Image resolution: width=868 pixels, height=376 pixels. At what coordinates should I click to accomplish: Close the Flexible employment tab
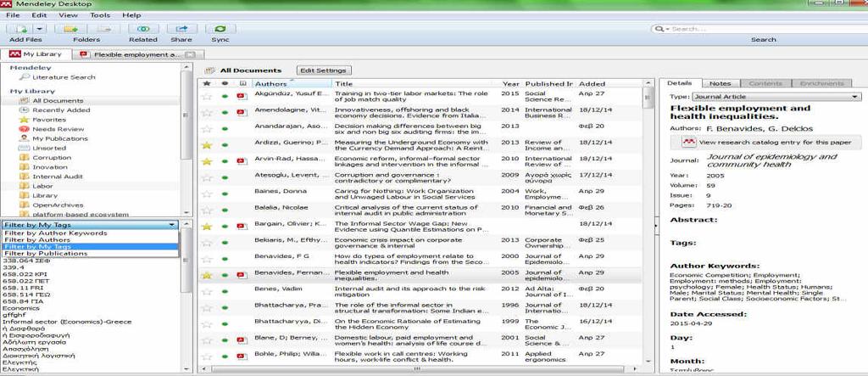190,55
